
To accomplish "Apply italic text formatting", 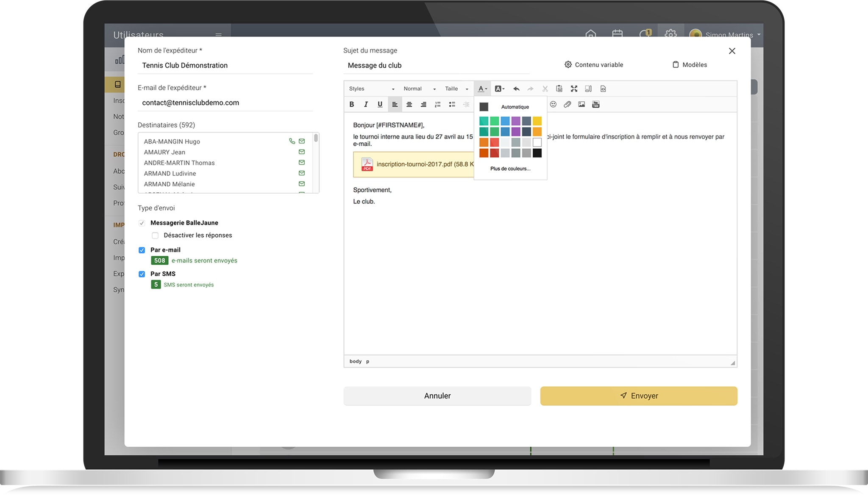I will (x=366, y=104).
